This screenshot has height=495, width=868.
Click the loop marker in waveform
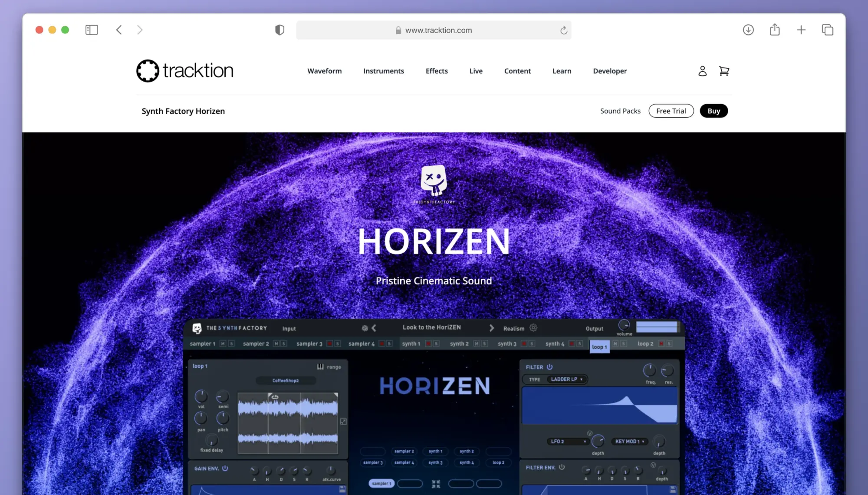(x=275, y=397)
